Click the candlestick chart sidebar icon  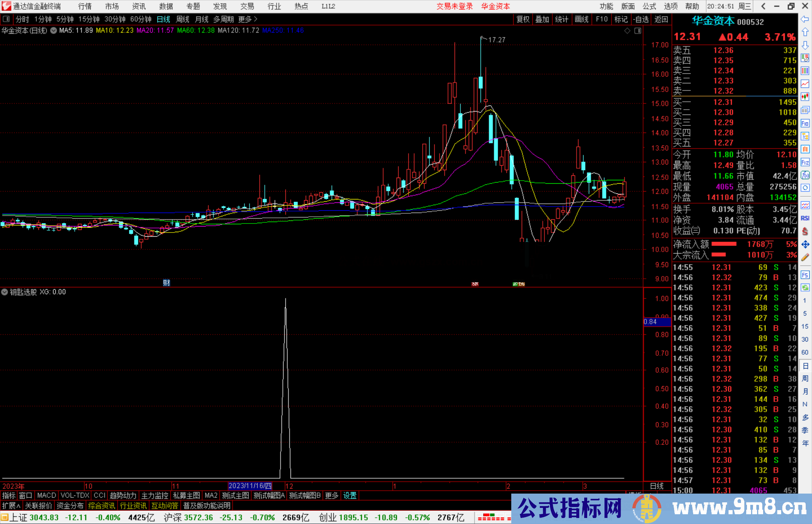[x=805, y=97]
